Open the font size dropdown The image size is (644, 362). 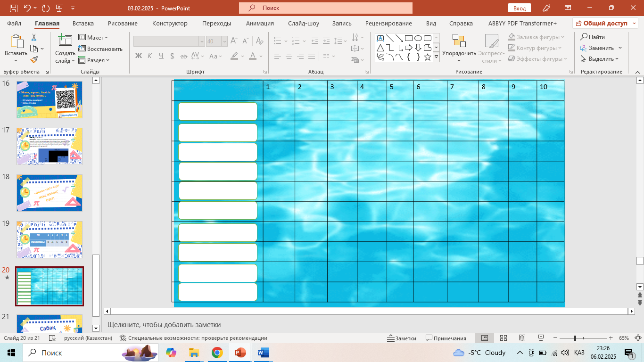click(x=224, y=41)
